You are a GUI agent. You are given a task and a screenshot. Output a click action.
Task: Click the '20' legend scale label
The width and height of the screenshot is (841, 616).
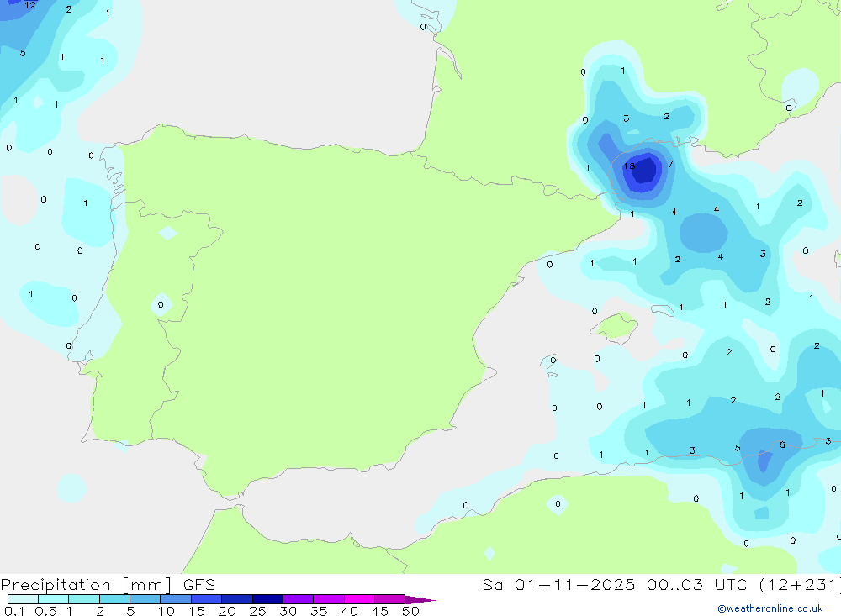pos(227,611)
